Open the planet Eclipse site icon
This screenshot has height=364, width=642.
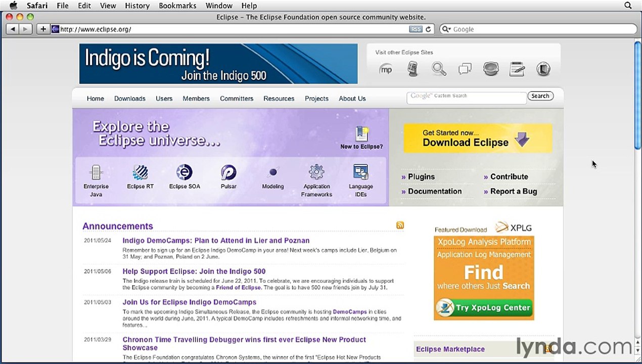coord(491,69)
